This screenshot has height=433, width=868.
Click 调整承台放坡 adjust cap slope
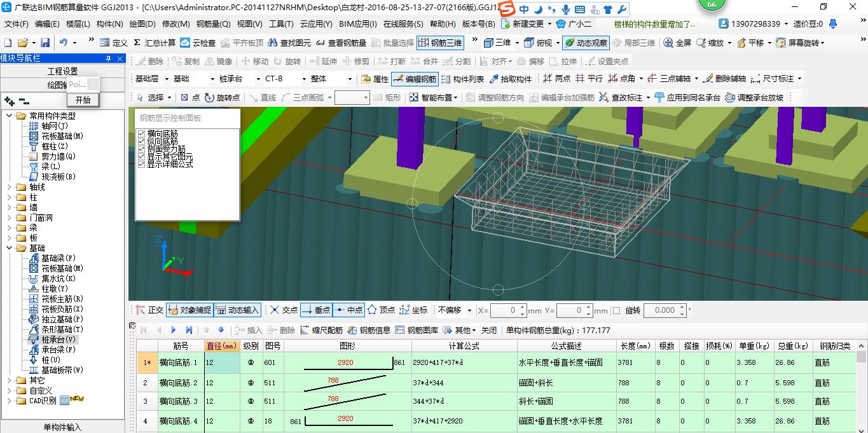[x=754, y=97]
